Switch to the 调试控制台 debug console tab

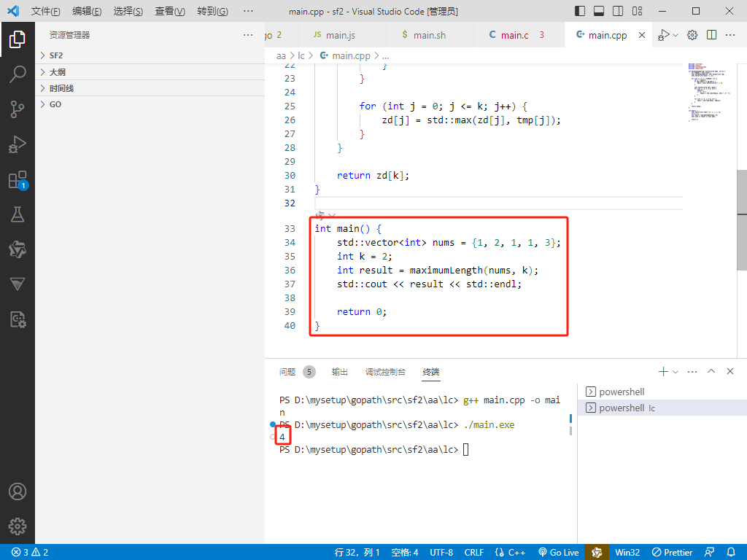coord(385,372)
